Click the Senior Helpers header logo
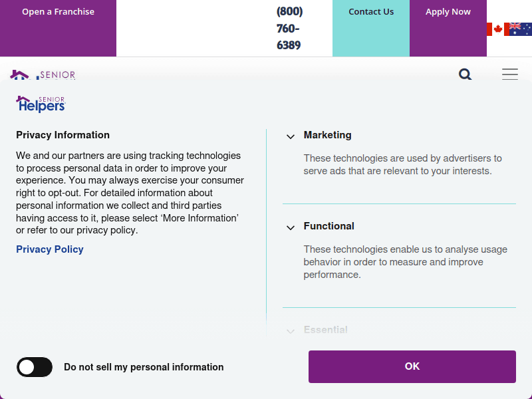This screenshot has height=399, width=532. pos(43,74)
